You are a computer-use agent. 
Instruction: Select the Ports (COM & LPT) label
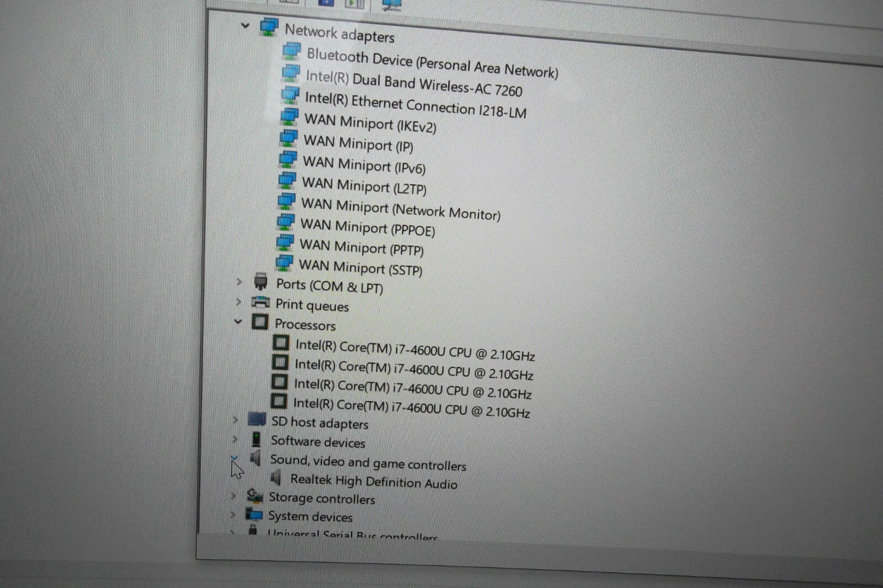coord(329,286)
